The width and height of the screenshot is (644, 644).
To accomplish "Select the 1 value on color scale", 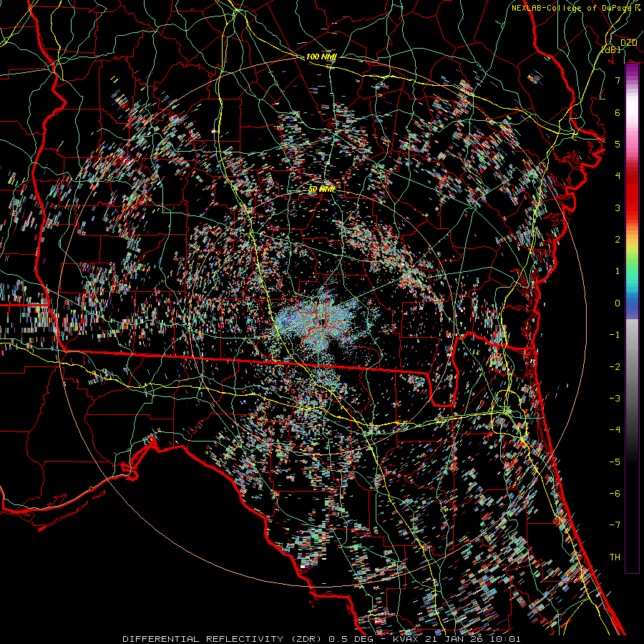I will [618, 270].
